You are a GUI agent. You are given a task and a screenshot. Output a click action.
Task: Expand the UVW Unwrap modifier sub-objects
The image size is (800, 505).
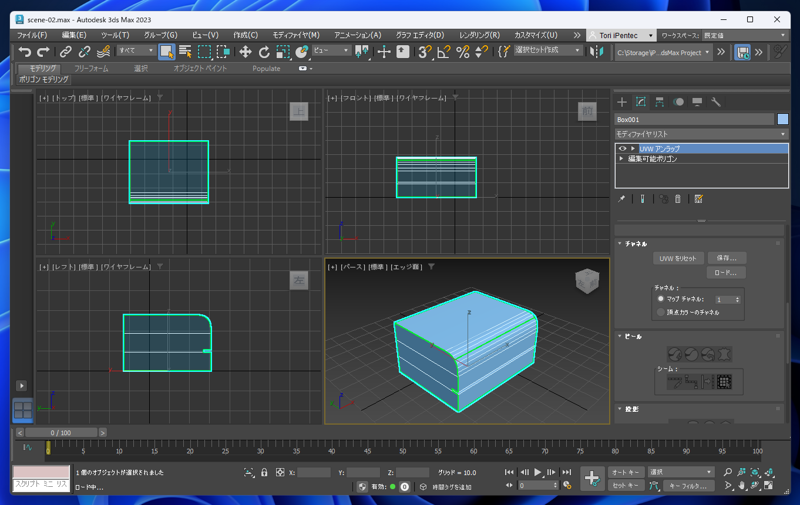coord(633,148)
